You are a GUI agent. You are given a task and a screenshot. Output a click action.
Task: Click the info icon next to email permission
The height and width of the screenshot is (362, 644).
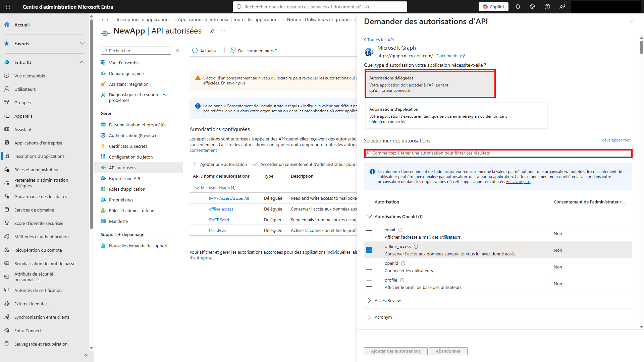(400, 230)
